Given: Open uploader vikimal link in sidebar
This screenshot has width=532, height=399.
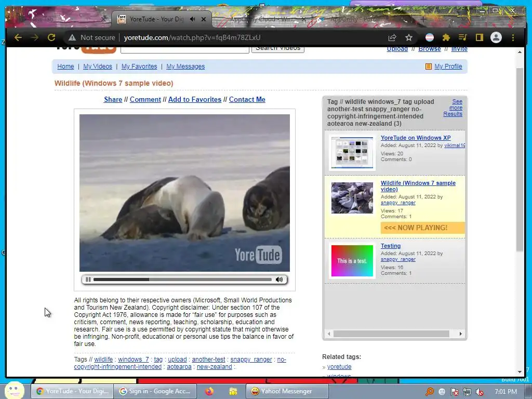Looking at the screenshot, I should click(454, 145).
